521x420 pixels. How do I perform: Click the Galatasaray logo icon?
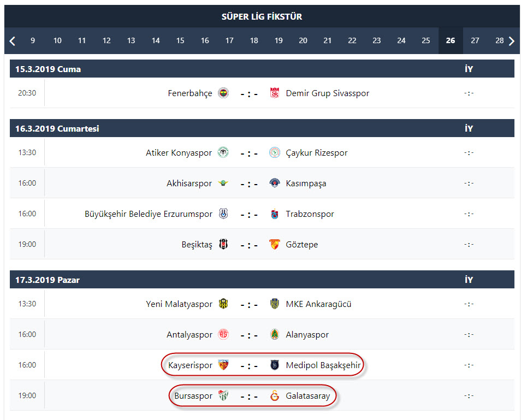coord(275,395)
